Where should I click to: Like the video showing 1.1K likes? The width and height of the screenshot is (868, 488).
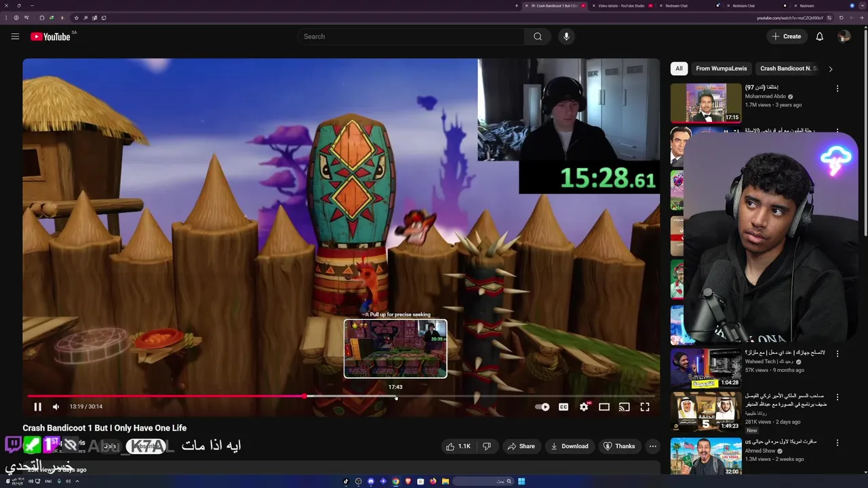(x=458, y=446)
